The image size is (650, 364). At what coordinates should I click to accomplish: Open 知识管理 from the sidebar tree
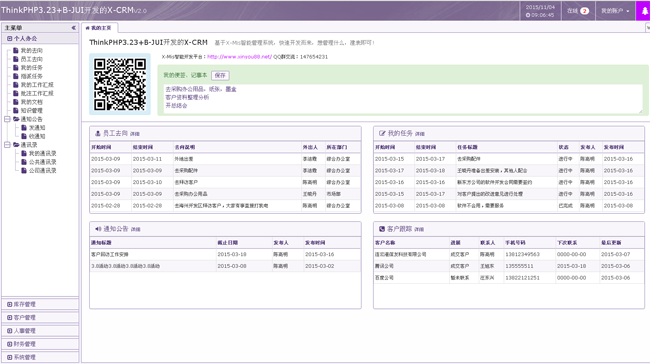pos(32,110)
